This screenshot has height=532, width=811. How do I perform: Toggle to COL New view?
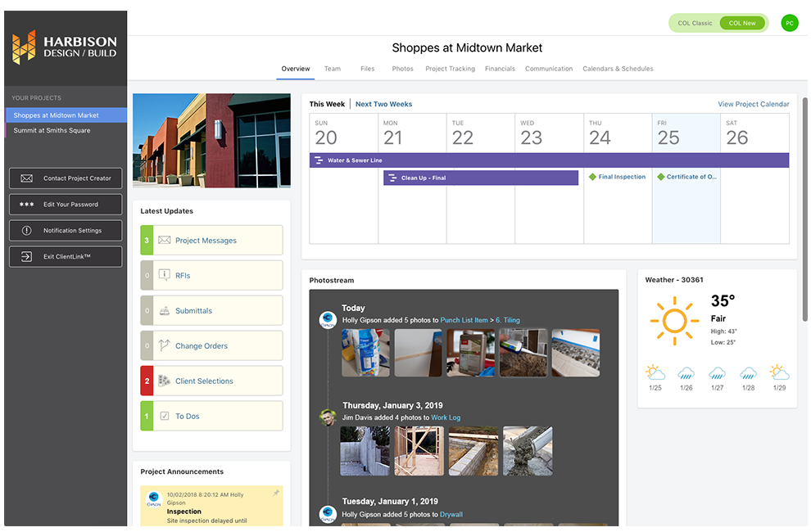tap(742, 23)
